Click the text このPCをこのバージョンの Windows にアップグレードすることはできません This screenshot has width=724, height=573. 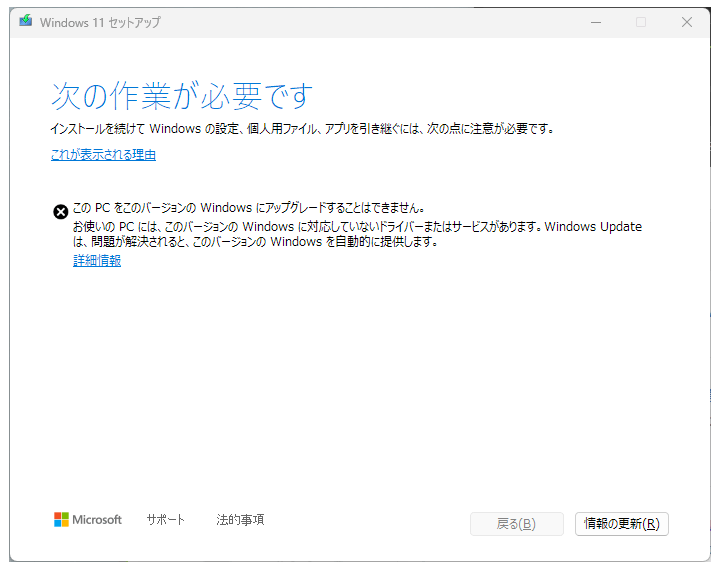pyautogui.click(x=248, y=208)
